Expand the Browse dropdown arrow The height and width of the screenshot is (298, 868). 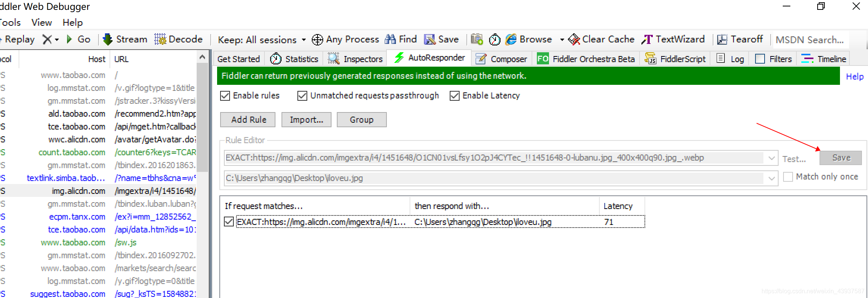tap(562, 40)
